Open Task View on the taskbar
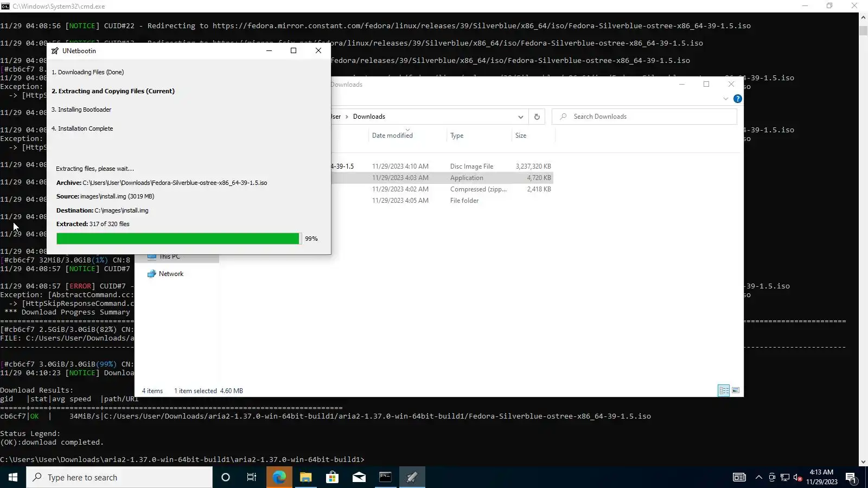This screenshot has height=488, width=868. (x=252, y=477)
